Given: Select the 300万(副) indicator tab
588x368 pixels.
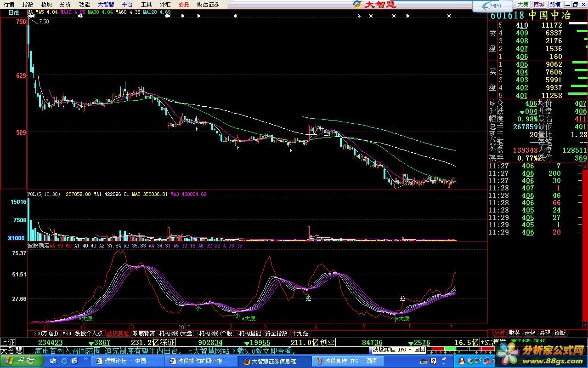Looking at the screenshot, I should pyautogui.click(x=45, y=333).
